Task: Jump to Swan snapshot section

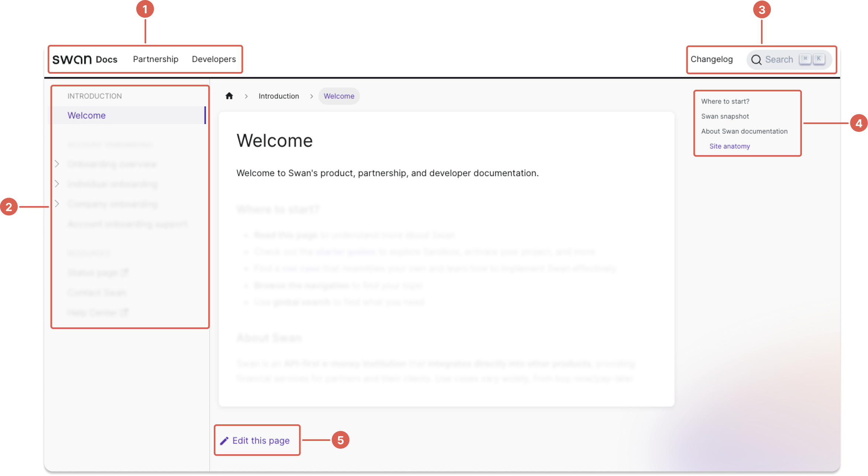Action: [725, 116]
